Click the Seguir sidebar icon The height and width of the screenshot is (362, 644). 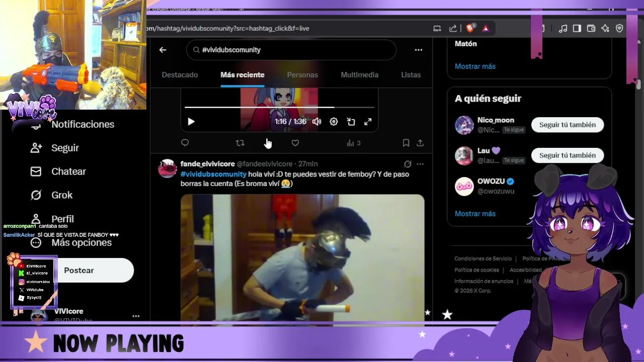(36, 148)
